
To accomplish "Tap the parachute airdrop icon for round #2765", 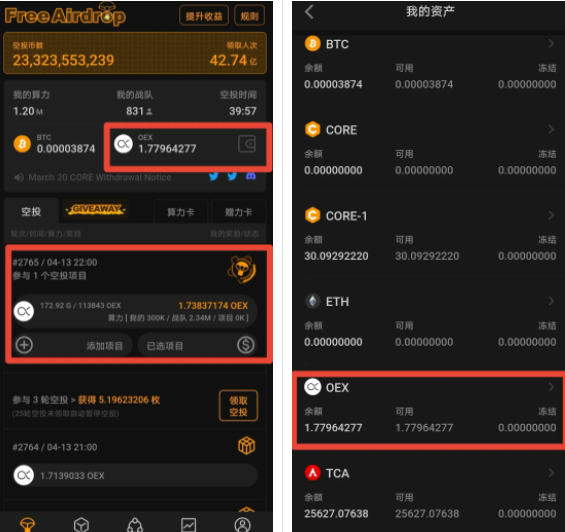I will pos(242,269).
